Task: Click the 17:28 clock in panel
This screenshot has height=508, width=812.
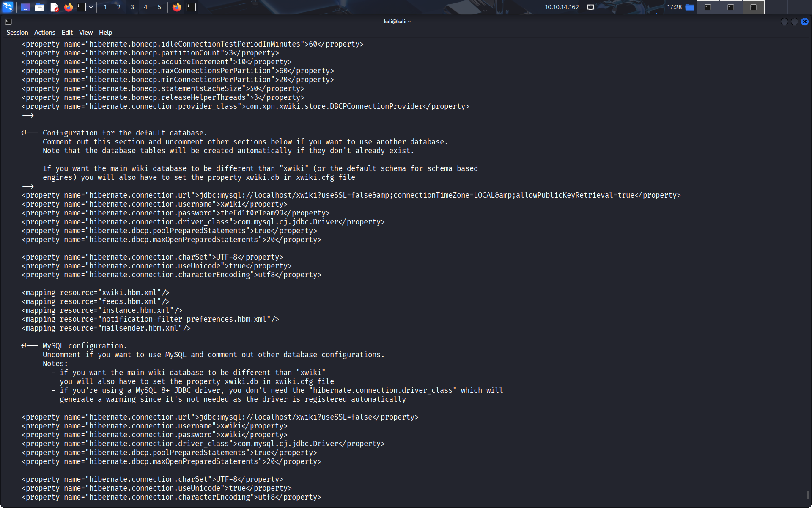Action: tap(674, 7)
